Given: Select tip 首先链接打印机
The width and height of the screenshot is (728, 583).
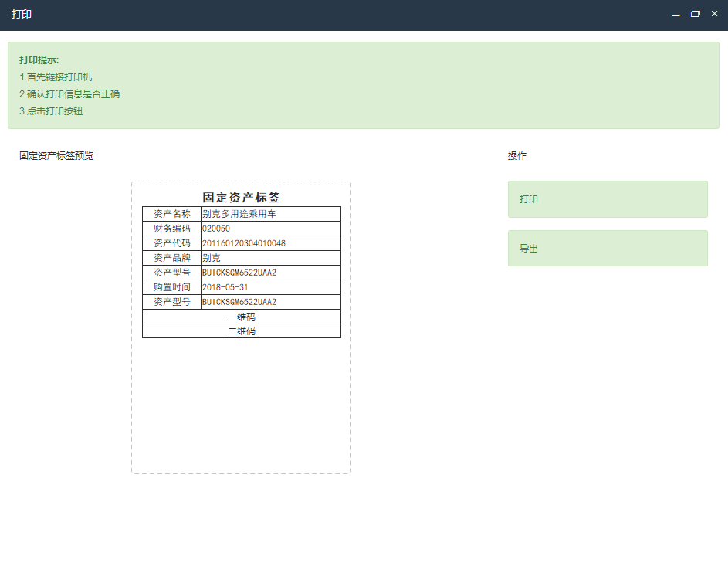Looking at the screenshot, I should [x=56, y=77].
